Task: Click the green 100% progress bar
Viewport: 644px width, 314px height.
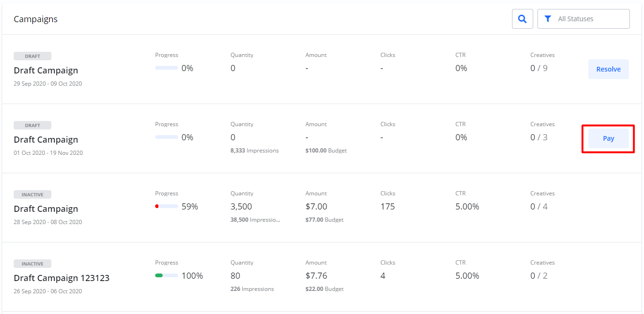Action: tap(166, 275)
